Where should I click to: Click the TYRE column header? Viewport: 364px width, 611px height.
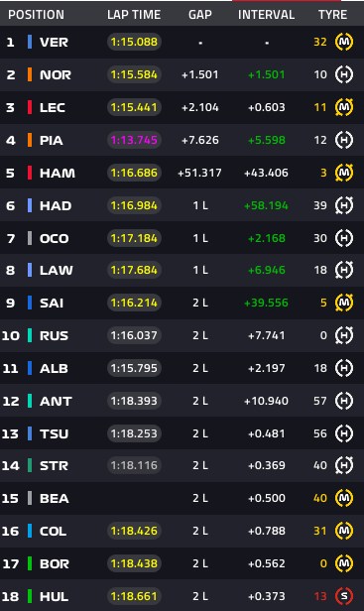(332, 15)
